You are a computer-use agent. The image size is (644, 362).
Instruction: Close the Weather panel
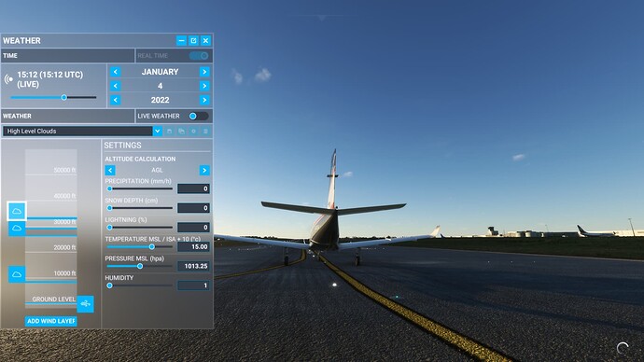205,41
